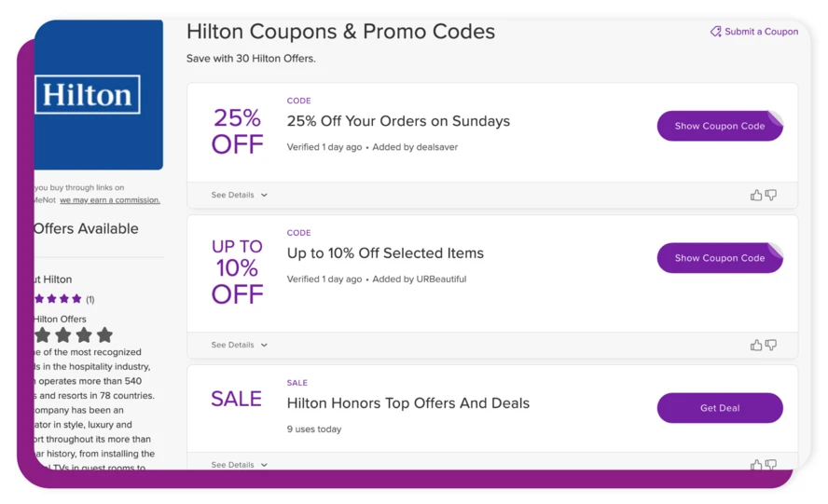The width and height of the screenshot is (828, 504).
Task: Thumbs up the 10% Off Selected Items coupon
Action: pyautogui.click(x=756, y=346)
